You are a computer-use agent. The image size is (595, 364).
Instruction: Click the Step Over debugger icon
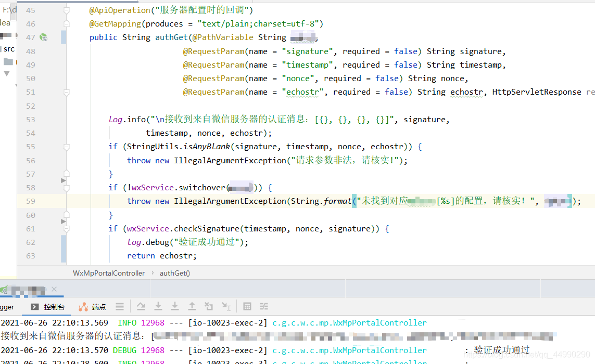pos(141,306)
